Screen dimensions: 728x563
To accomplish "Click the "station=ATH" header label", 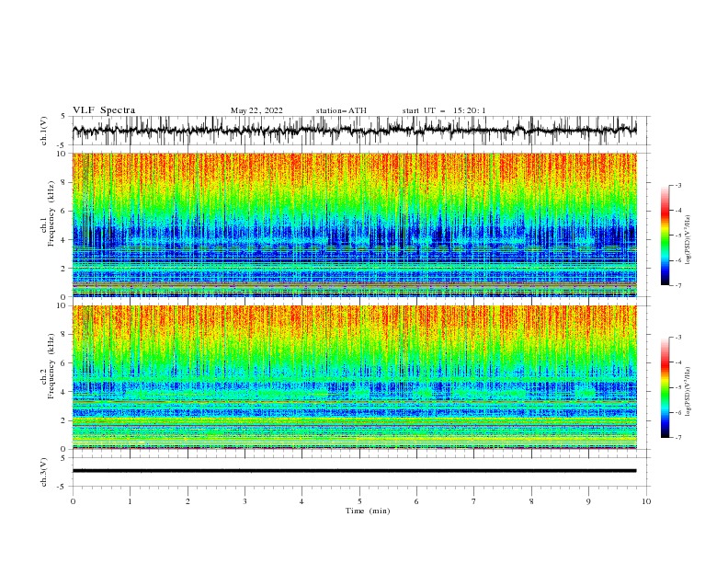I will [341, 110].
